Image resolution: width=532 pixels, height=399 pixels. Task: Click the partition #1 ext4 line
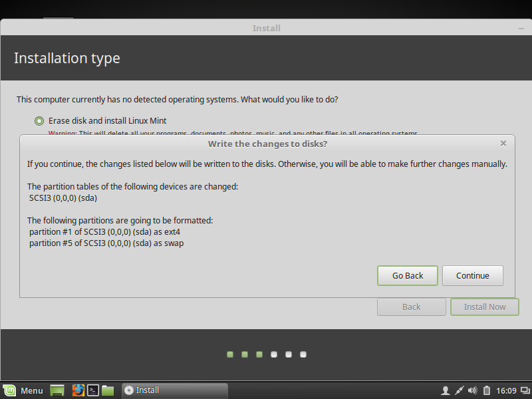coord(104,232)
